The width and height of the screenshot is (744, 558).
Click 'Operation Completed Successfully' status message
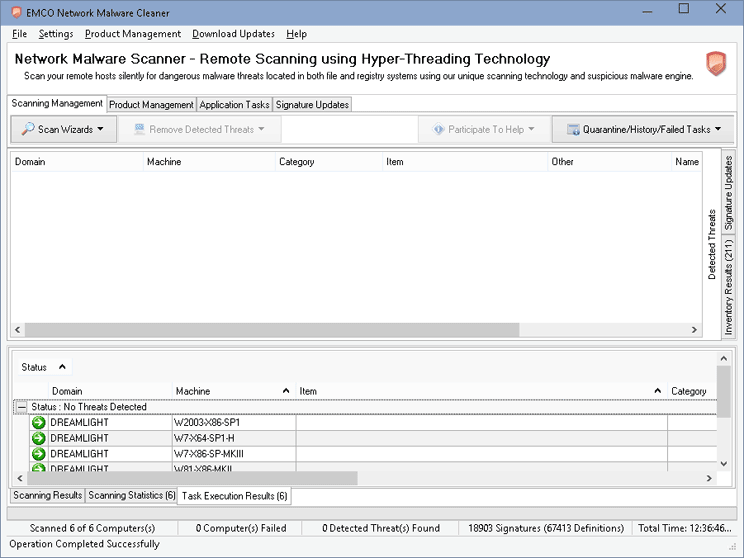coord(84,544)
